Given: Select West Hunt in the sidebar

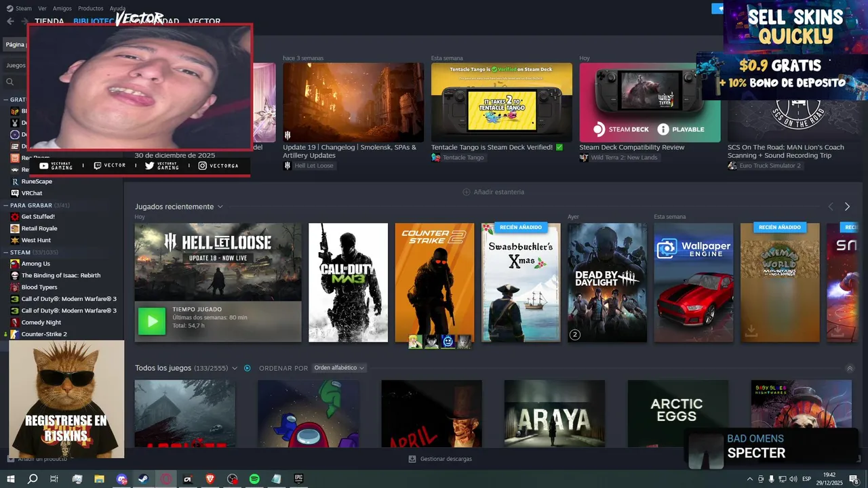Looking at the screenshot, I should pyautogui.click(x=36, y=240).
